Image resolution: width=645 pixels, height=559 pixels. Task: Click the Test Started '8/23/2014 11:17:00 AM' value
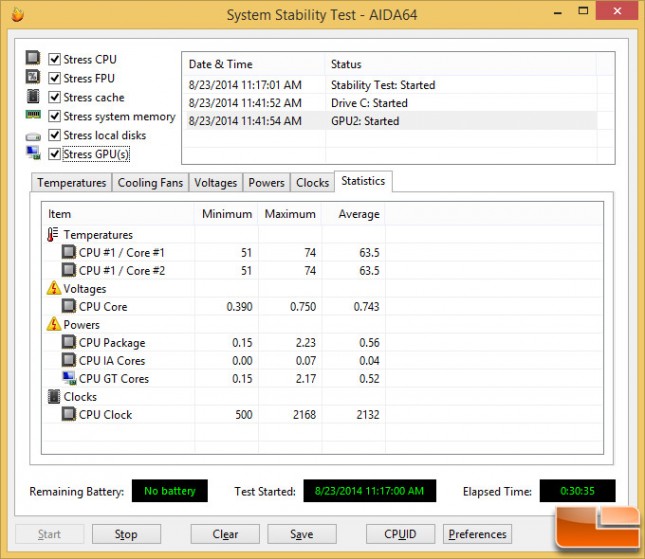pos(369,491)
